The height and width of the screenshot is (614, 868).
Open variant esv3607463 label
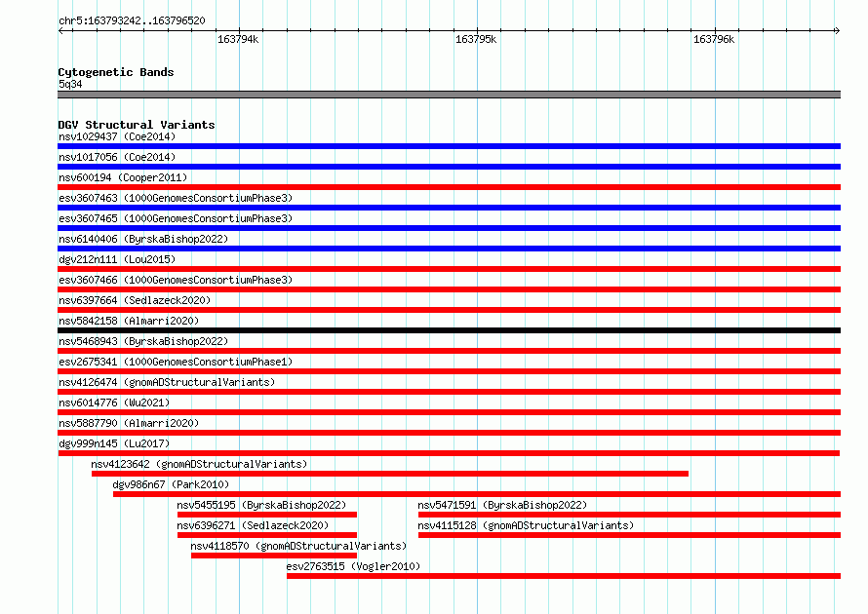click(176, 198)
